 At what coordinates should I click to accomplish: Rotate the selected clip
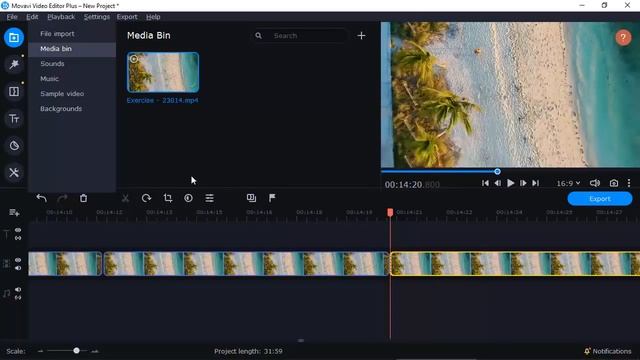click(146, 198)
